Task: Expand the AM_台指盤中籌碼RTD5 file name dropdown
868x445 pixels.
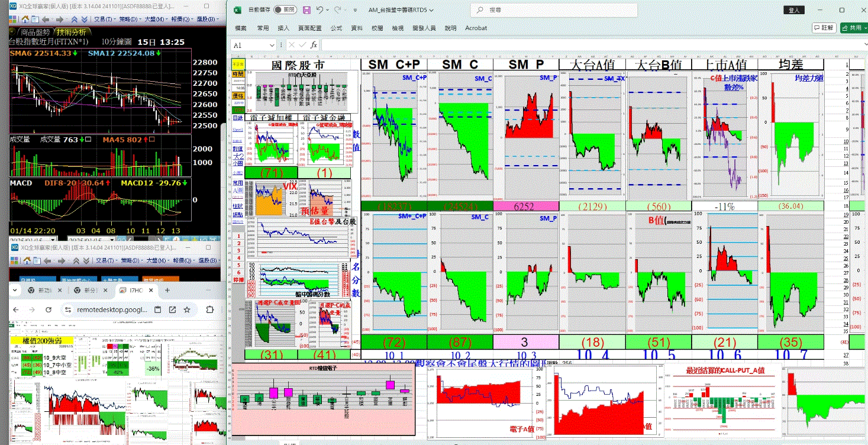Action: (431, 10)
